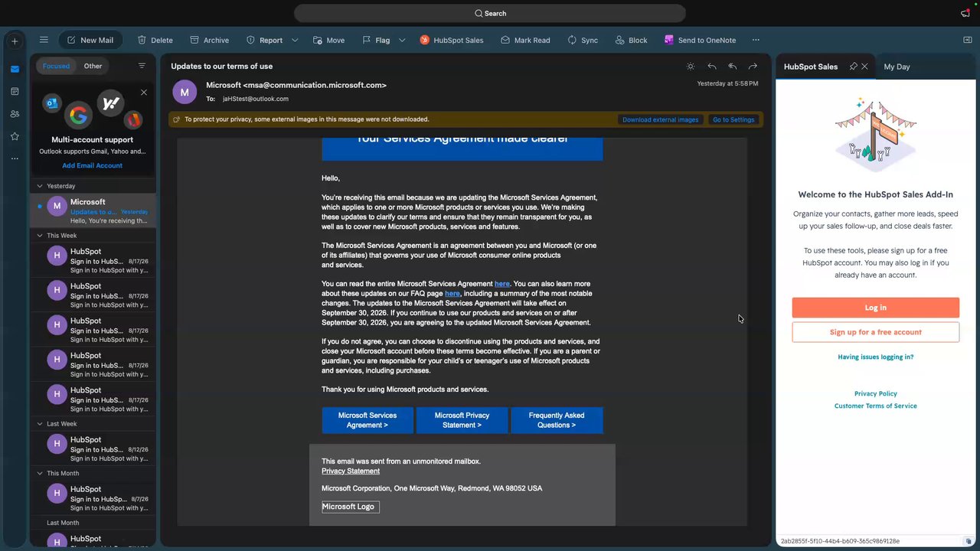
Task: Click Sign up for a free account
Action: tap(875, 332)
